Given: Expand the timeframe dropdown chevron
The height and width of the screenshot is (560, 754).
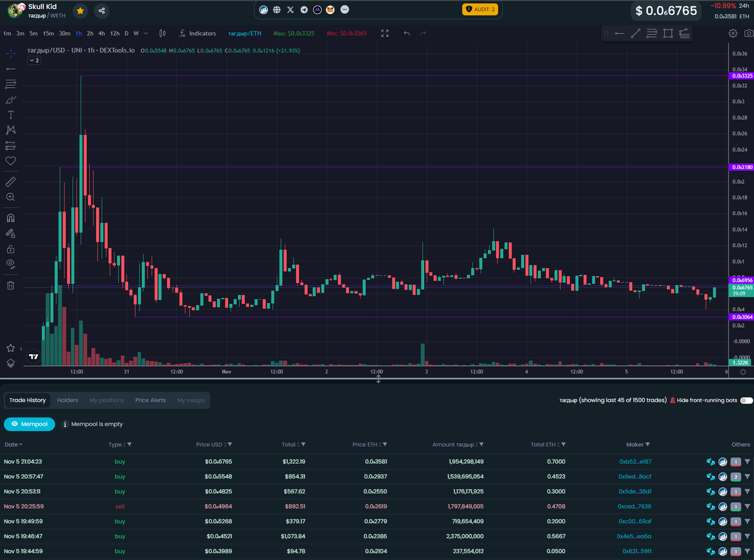Looking at the screenshot, I should pyautogui.click(x=146, y=33).
